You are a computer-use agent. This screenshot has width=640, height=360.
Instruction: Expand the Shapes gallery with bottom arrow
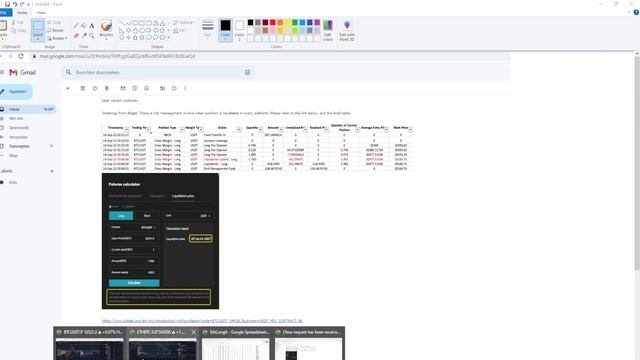pos(169,38)
